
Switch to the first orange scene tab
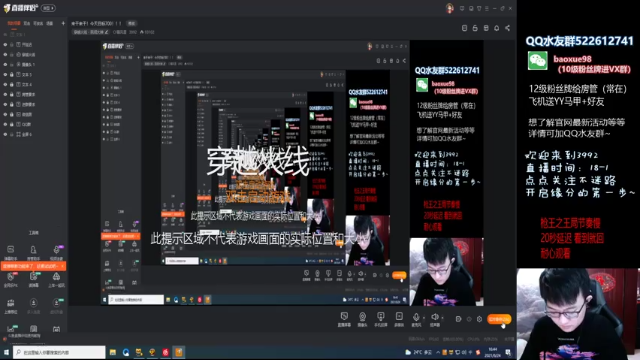(x=14, y=23)
